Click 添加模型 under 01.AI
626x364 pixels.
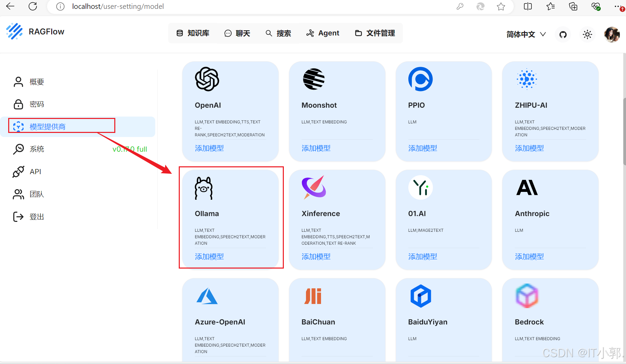(423, 257)
